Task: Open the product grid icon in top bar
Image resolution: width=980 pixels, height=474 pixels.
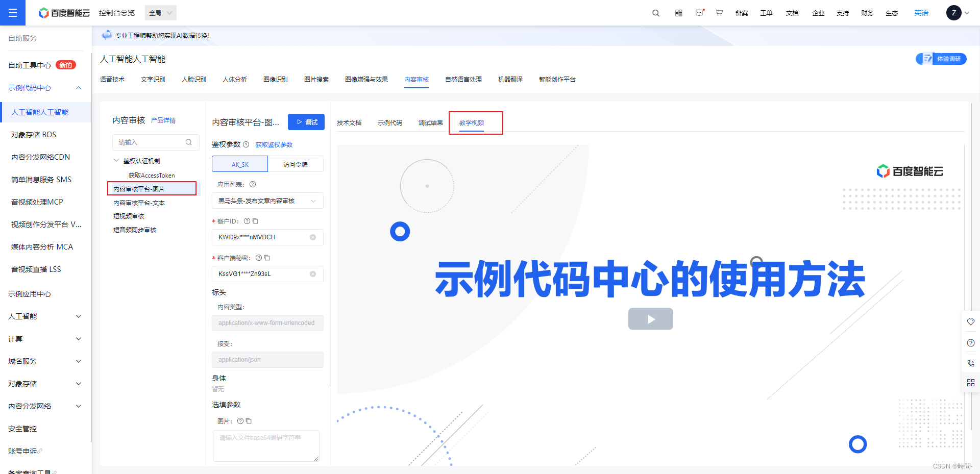Action: [x=678, y=13]
